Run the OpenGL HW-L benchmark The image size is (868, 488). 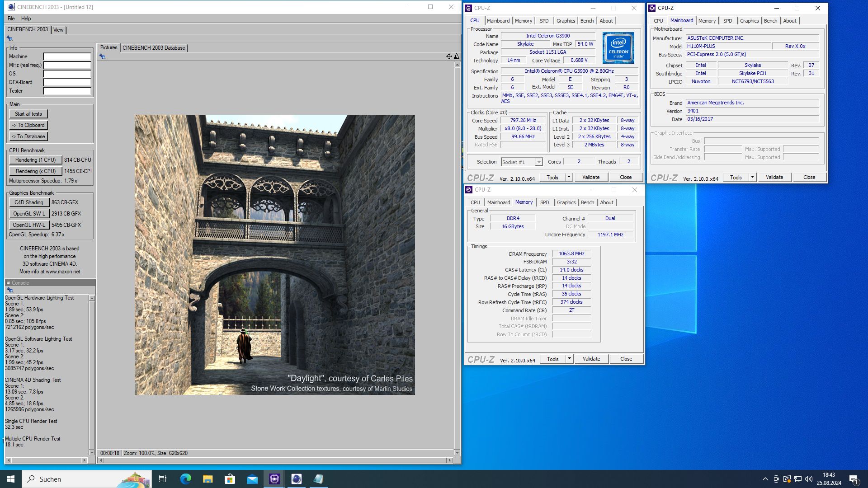point(29,225)
